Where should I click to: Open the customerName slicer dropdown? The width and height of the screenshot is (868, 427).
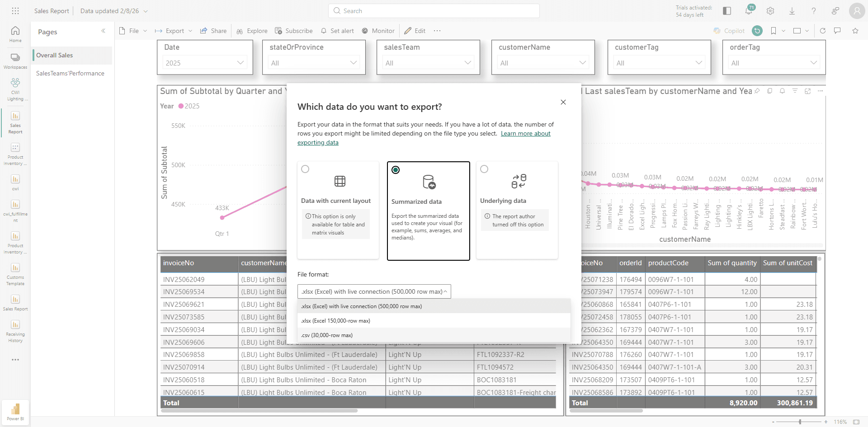pos(543,63)
